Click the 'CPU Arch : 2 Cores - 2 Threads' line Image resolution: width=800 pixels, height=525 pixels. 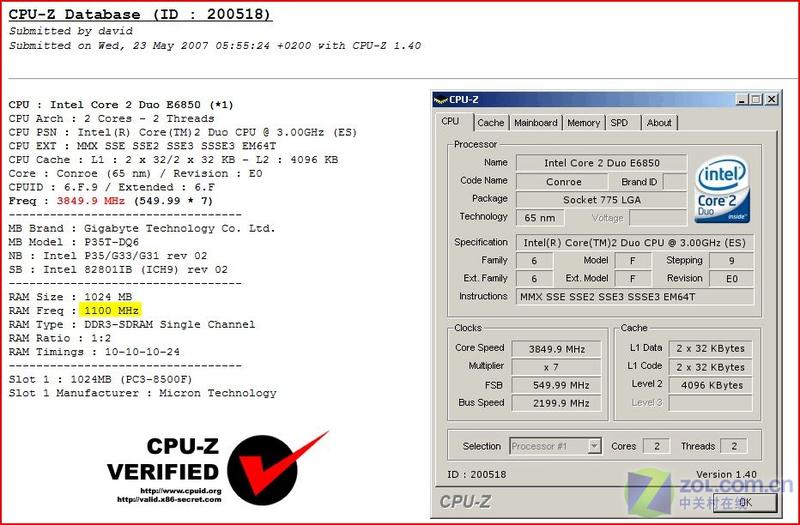111,118
